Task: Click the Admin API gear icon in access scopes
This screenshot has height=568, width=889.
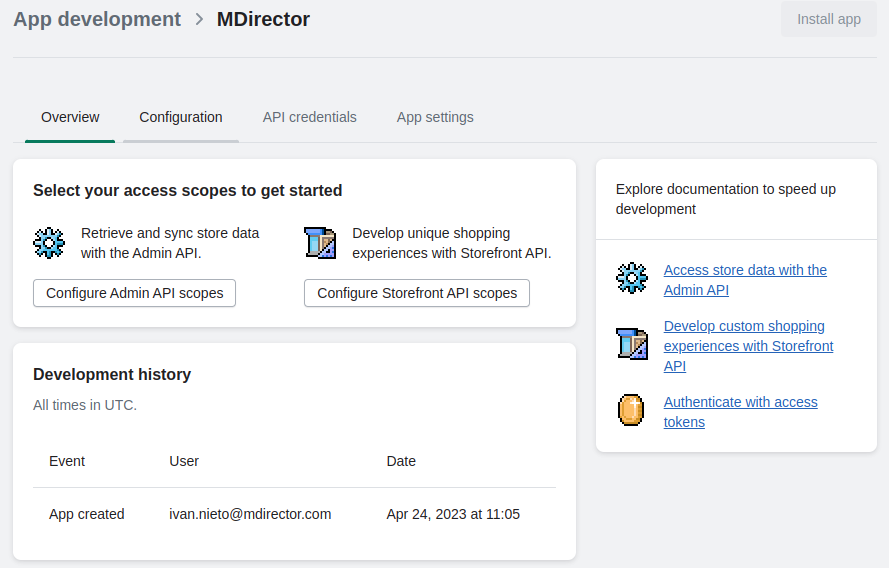Action: tap(49, 243)
